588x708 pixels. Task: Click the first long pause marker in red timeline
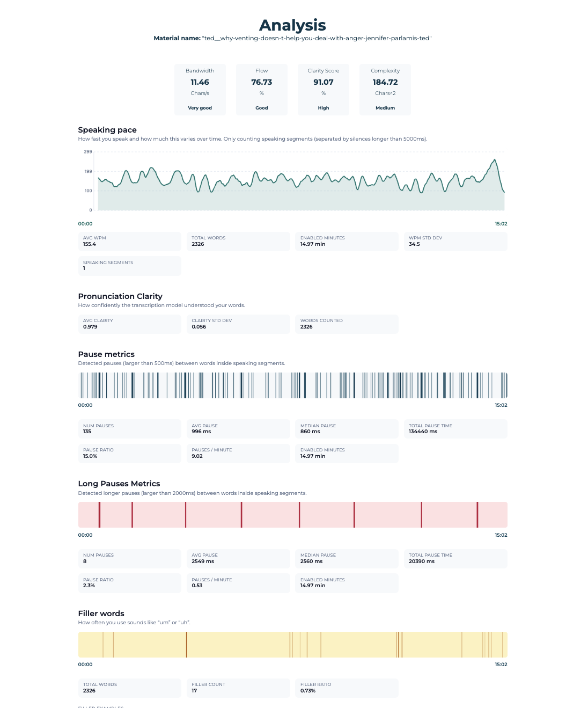click(99, 515)
